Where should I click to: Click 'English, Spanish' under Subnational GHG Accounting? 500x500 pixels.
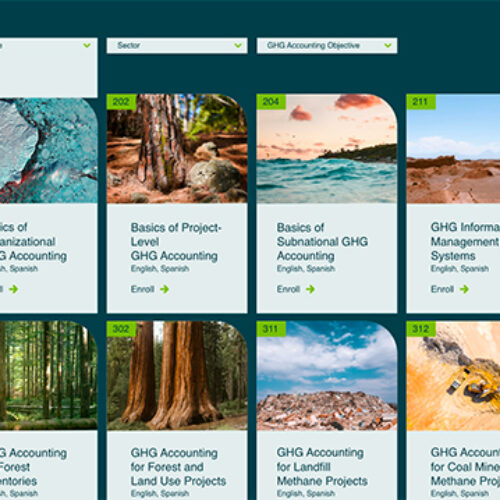pos(306,269)
